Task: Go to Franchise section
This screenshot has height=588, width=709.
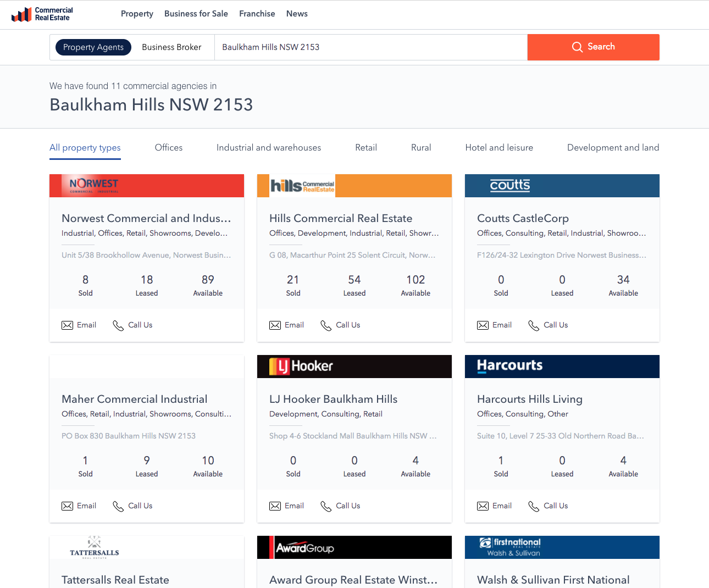Action: tap(257, 14)
